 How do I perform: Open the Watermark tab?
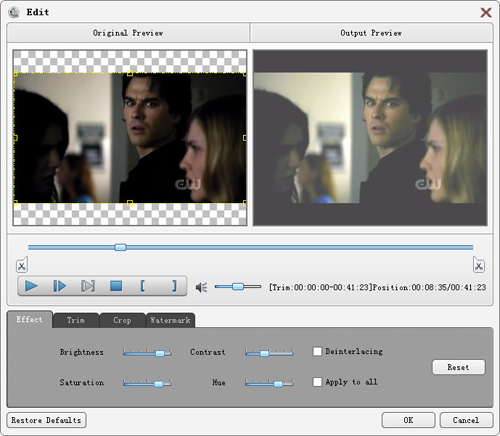[x=170, y=320]
